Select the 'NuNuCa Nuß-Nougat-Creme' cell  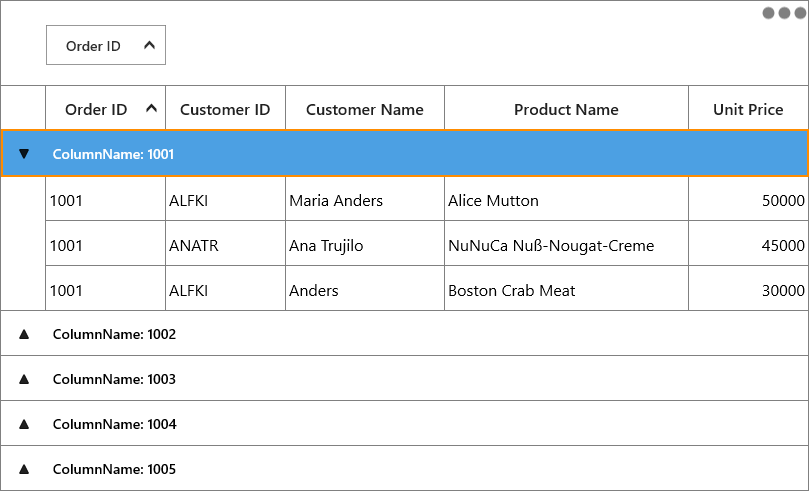566,243
